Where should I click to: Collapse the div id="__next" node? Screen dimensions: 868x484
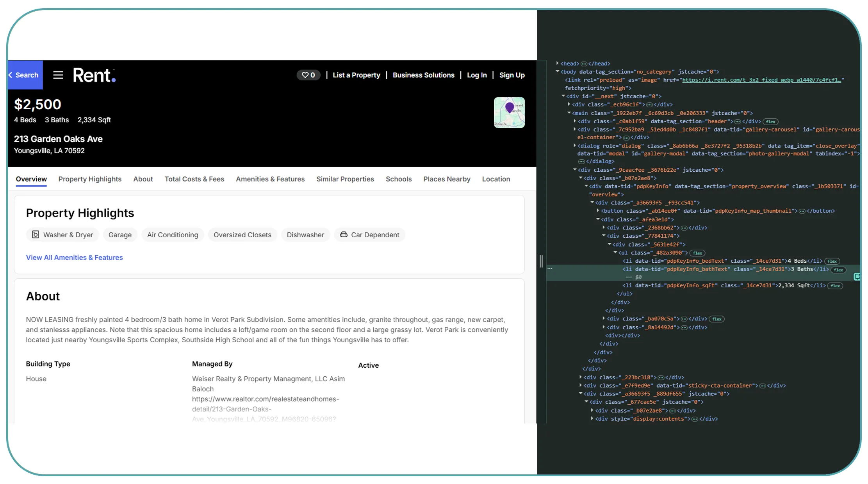[563, 96]
